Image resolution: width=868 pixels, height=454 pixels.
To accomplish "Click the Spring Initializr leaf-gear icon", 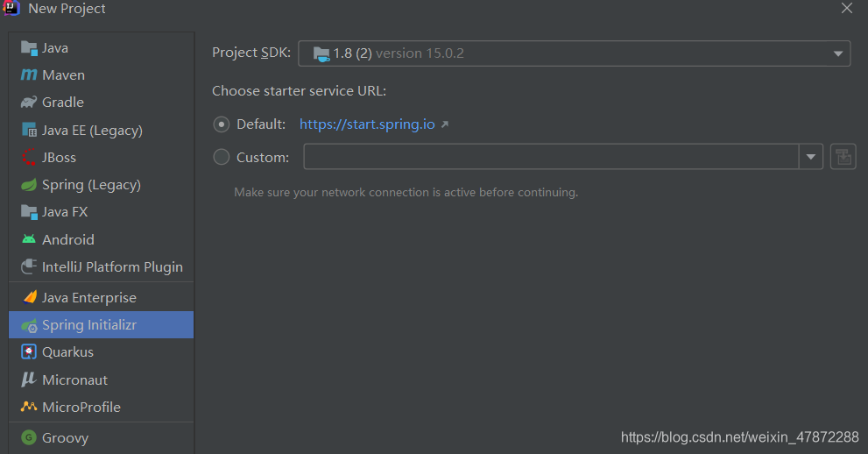I will [29, 325].
